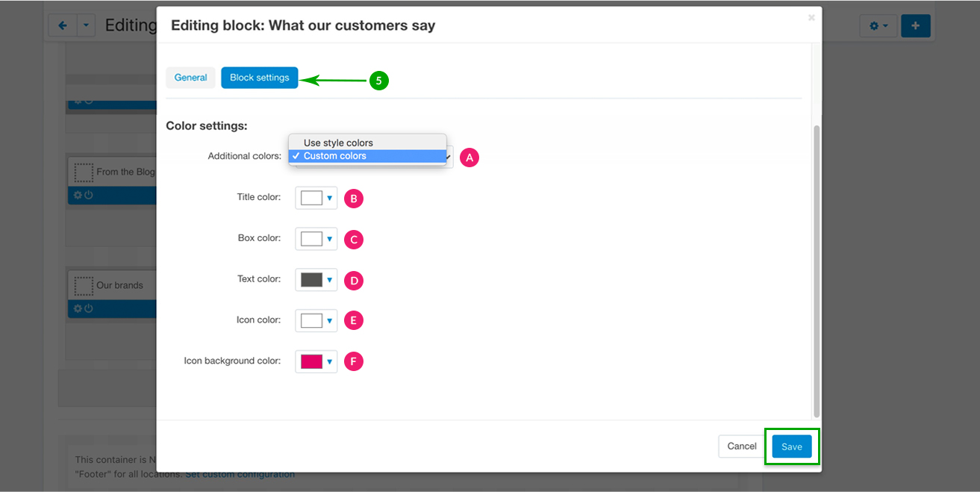Click power icon on From the Blog block
Screen dimensions: 980x492
click(x=88, y=195)
